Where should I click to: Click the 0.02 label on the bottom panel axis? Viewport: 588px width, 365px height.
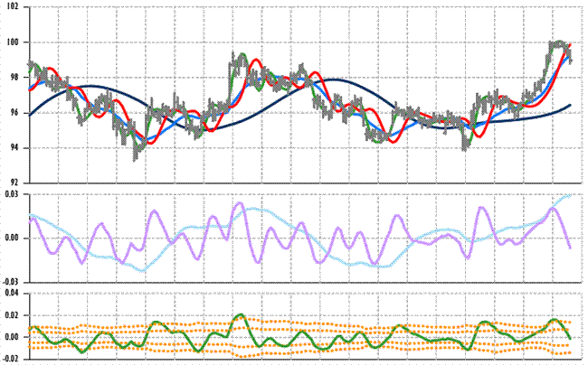[10, 315]
